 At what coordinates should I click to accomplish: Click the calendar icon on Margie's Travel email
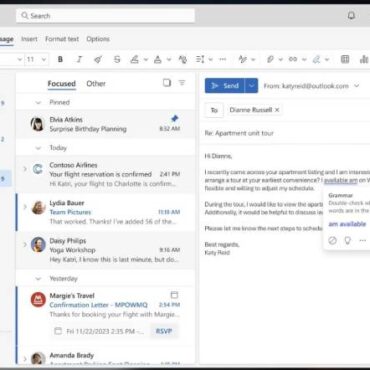pyautogui.click(x=174, y=295)
